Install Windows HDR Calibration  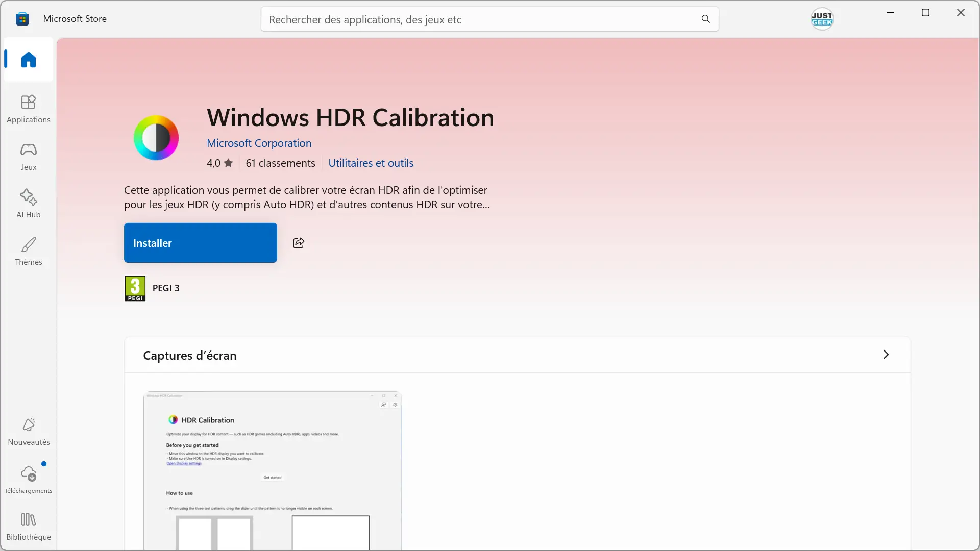(201, 243)
